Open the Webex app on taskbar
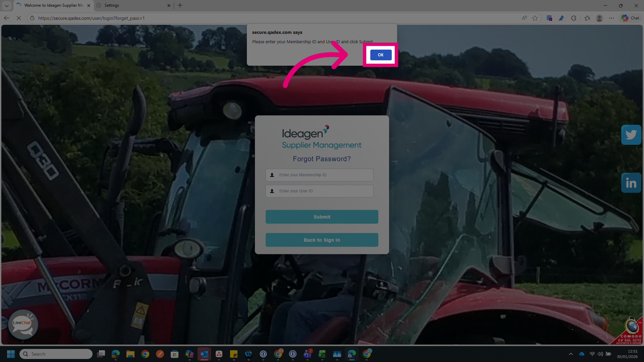 (x=249, y=354)
